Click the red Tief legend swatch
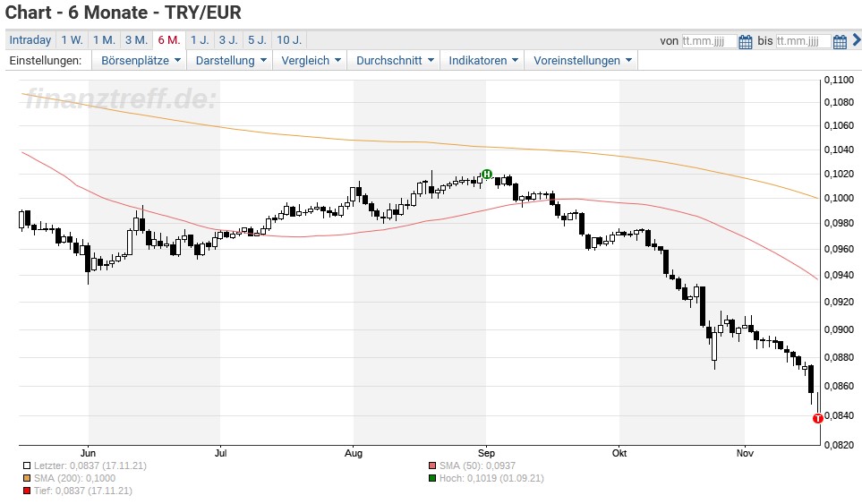This screenshot has width=862, height=504. click(x=27, y=491)
